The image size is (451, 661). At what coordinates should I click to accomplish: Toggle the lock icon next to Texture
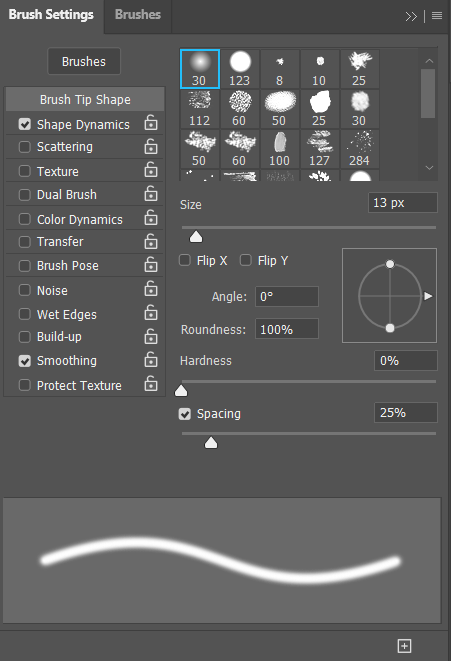click(151, 169)
